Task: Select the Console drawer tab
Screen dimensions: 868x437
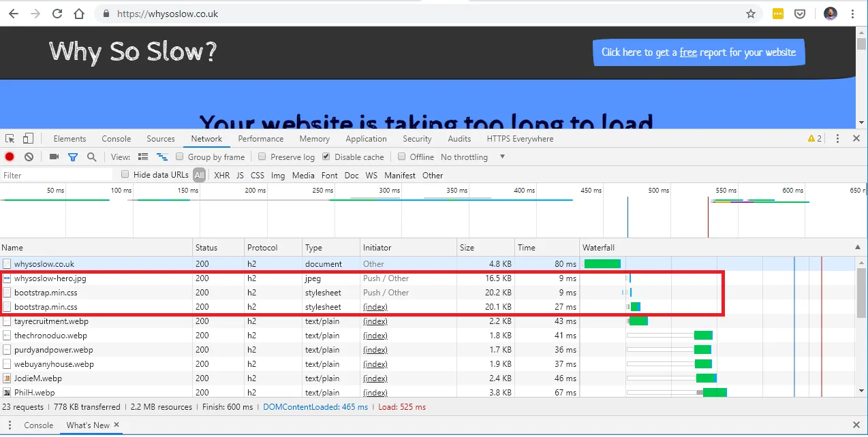Action: click(x=39, y=425)
